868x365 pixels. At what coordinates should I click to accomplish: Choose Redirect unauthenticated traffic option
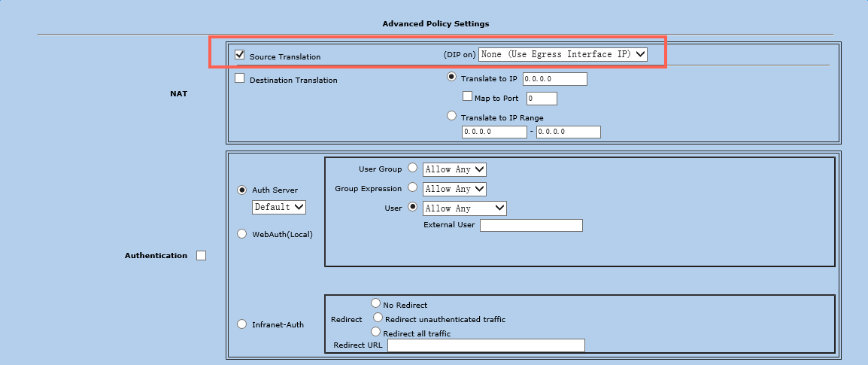tap(378, 318)
